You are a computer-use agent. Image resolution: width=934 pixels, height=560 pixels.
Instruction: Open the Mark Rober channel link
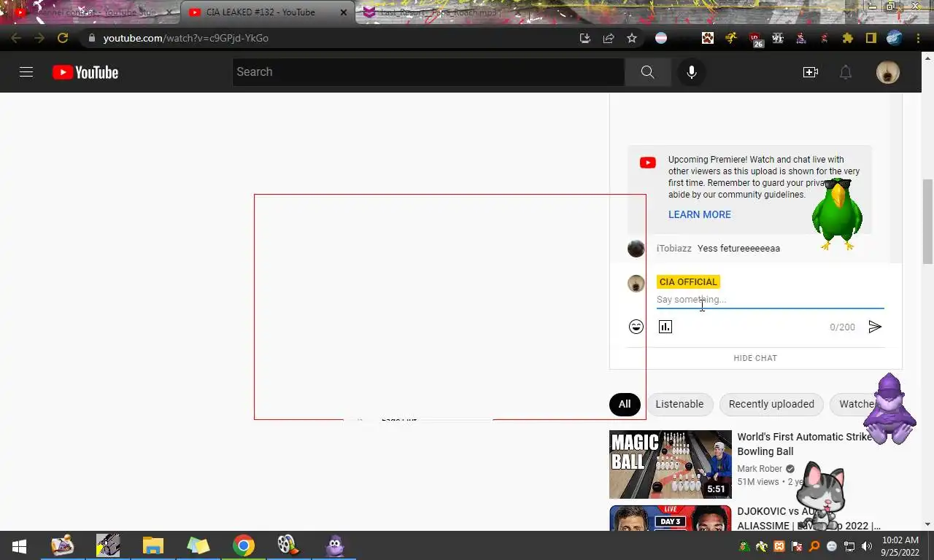pos(760,469)
